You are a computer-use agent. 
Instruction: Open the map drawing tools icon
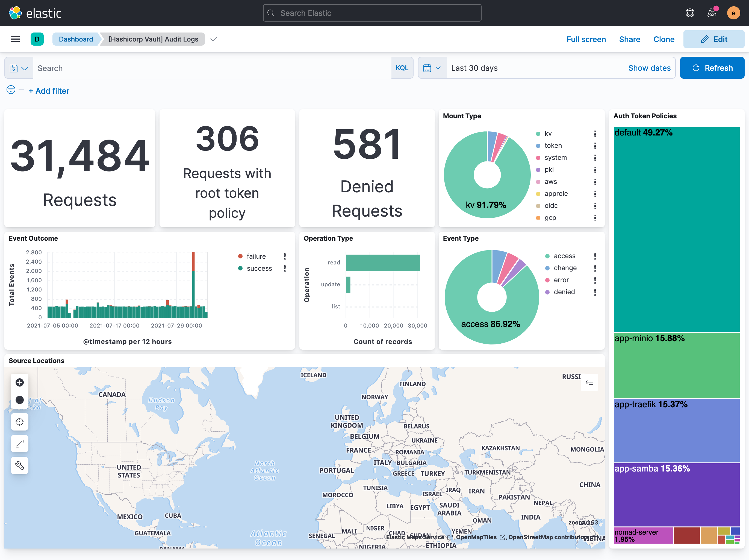19,465
